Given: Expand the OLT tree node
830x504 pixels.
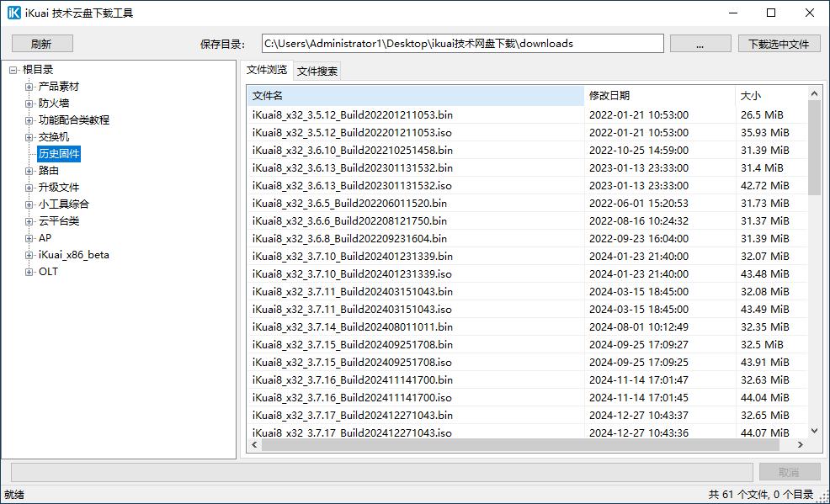Looking at the screenshot, I should [29, 272].
